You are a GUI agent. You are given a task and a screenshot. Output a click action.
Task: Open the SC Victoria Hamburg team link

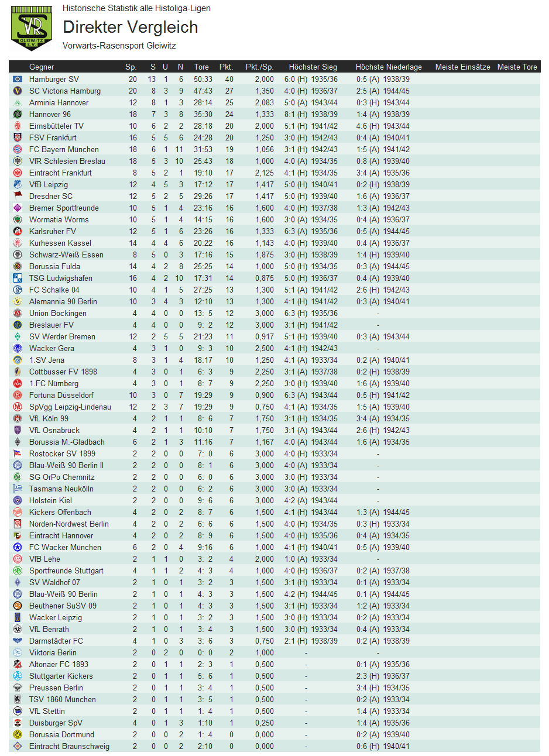click(65, 91)
